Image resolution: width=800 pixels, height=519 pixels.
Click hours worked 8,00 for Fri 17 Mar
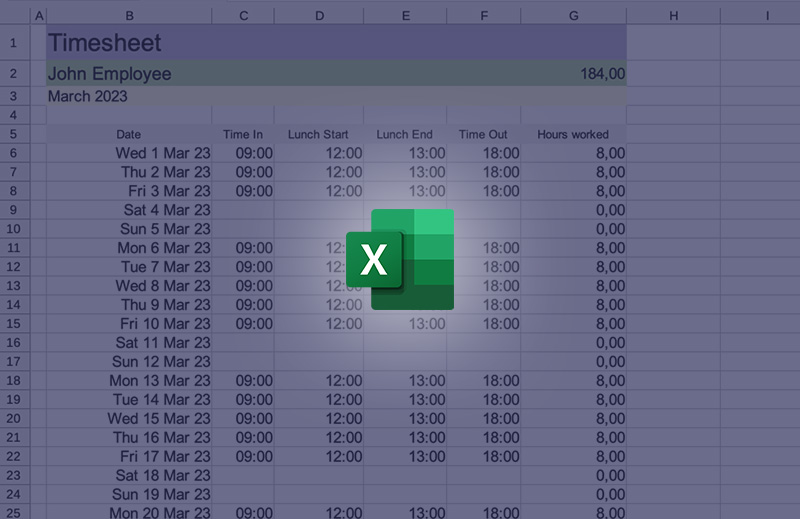tap(573, 456)
